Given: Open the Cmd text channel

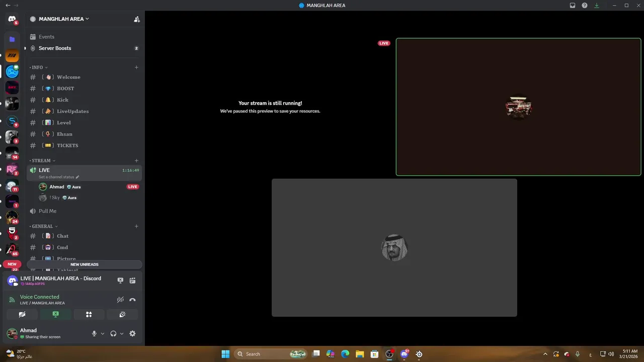Looking at the screenshot, I should tap(84, 247).
